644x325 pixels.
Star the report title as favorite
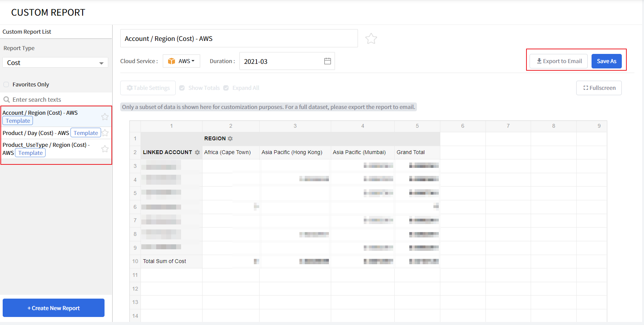tap(371, 39)
